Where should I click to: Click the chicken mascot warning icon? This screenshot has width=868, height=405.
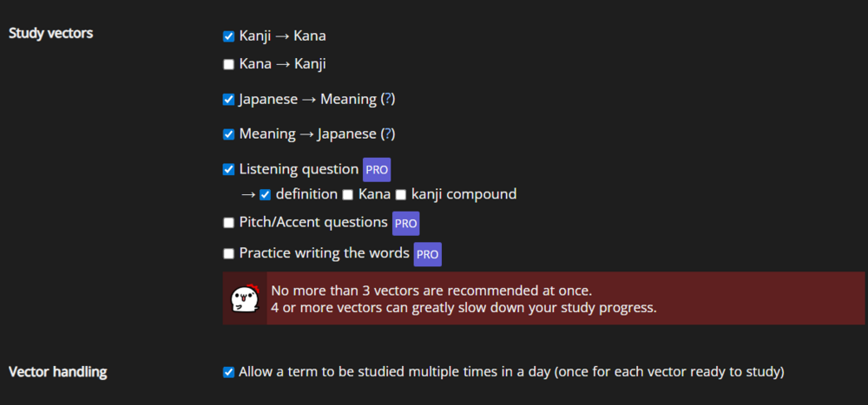click(x=245, y=298)
